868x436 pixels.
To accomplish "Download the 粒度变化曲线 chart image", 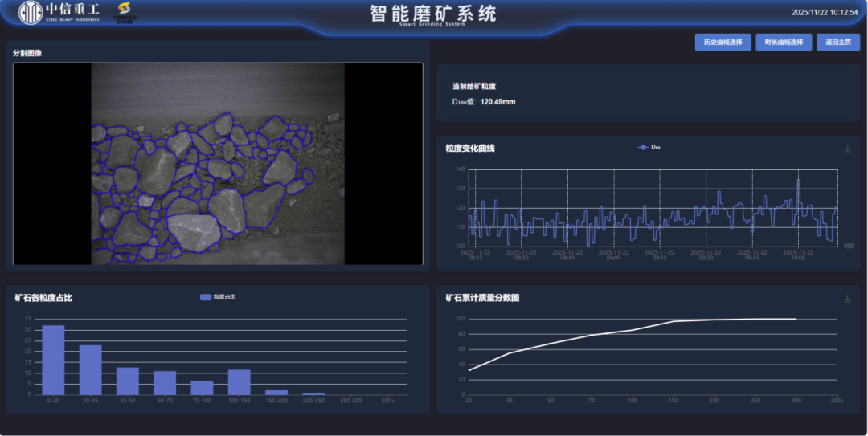I will tap(847, 149).
